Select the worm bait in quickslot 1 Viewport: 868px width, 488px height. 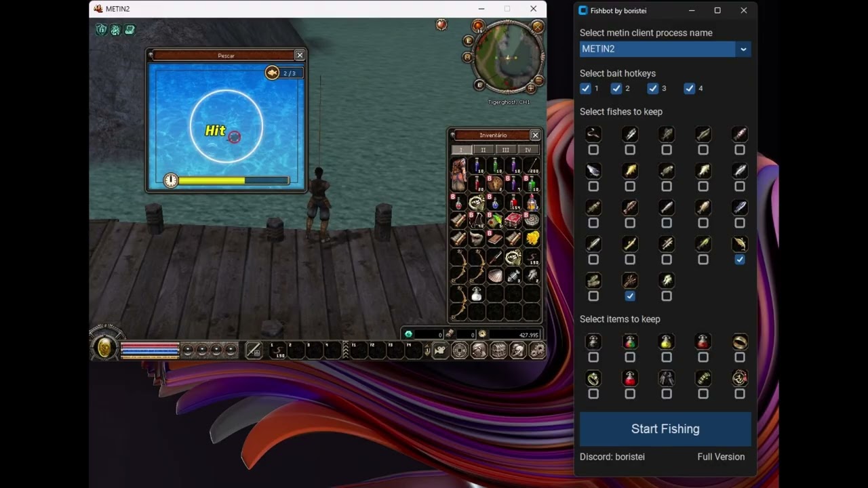click(x=278, y=350)
